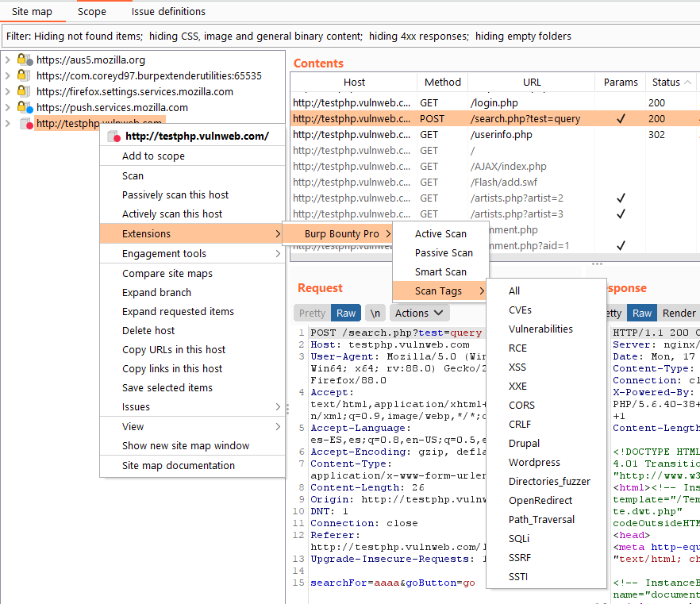Select Scan from the context menu
Viewport: 700px width, 604px height.
[192, 176]
